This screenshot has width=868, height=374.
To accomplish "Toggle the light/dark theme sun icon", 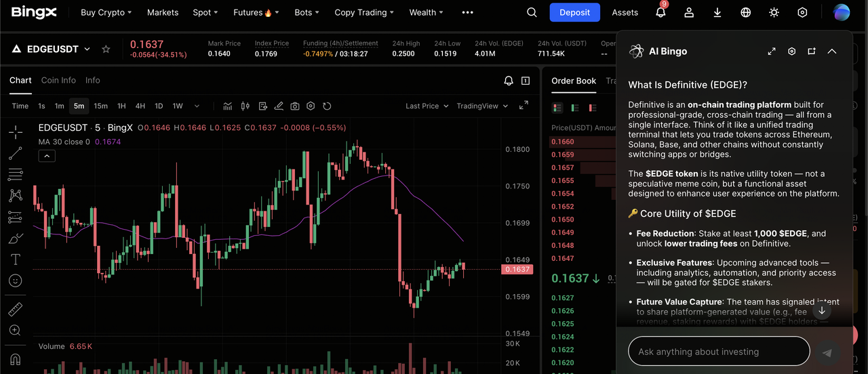I will click(x=774, y=12).
